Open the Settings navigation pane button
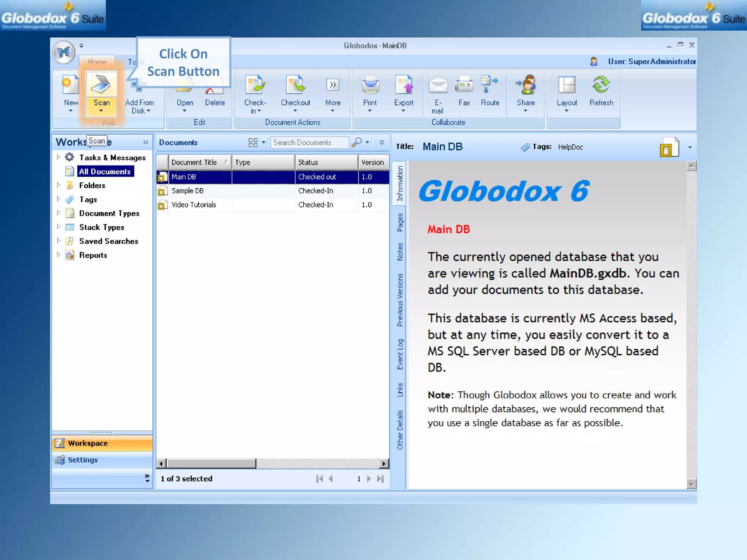Viewport: 747px width, 560px height. (82, 460)
